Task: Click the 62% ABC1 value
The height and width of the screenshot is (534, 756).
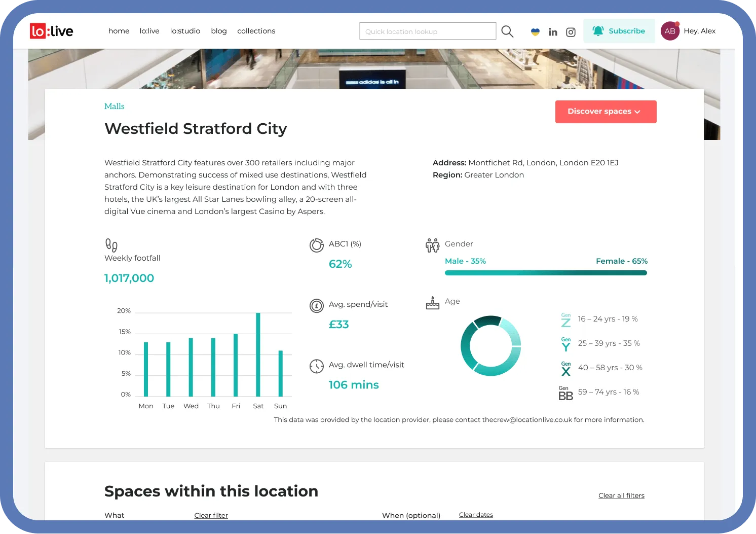Action: click(340, 264)
